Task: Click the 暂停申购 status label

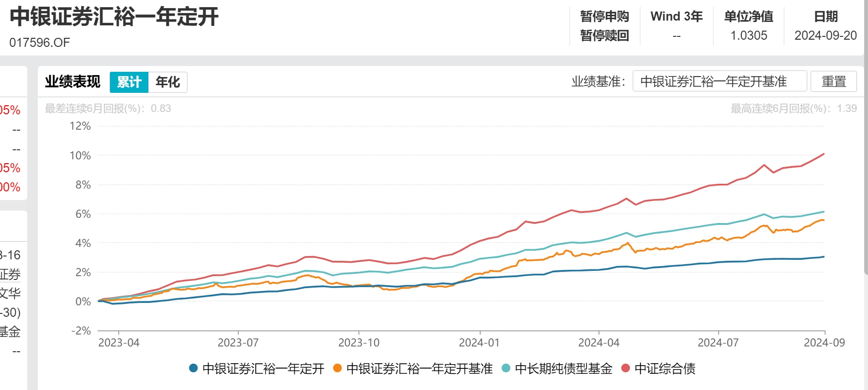Action: coord(604,16)
